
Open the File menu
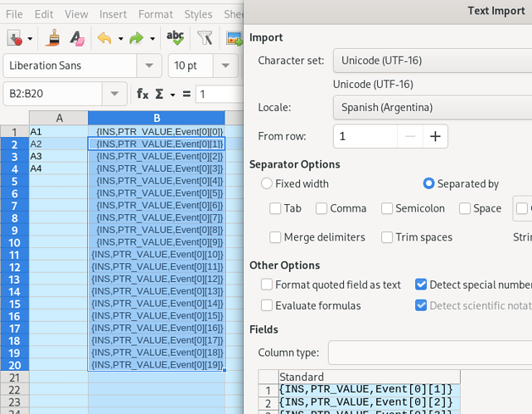[14, 14]
